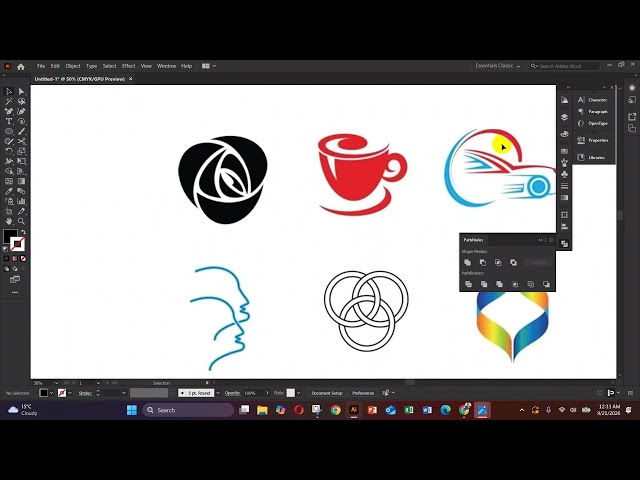Change the screen mode

(15, 280)
